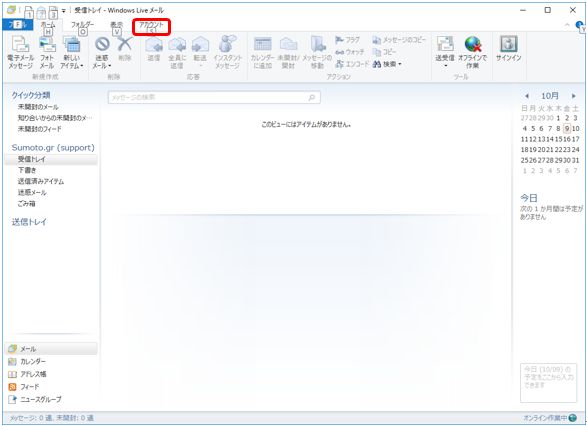Screen dimensions: 587x426
Task: Open the New Items dropdown
Action: point(72,52)
